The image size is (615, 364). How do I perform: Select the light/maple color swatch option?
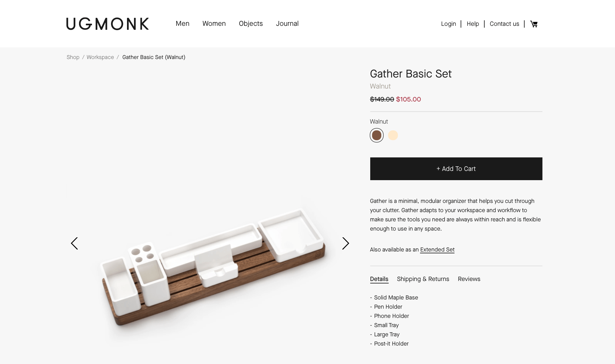pyautogui.click(x=392, y=135)
